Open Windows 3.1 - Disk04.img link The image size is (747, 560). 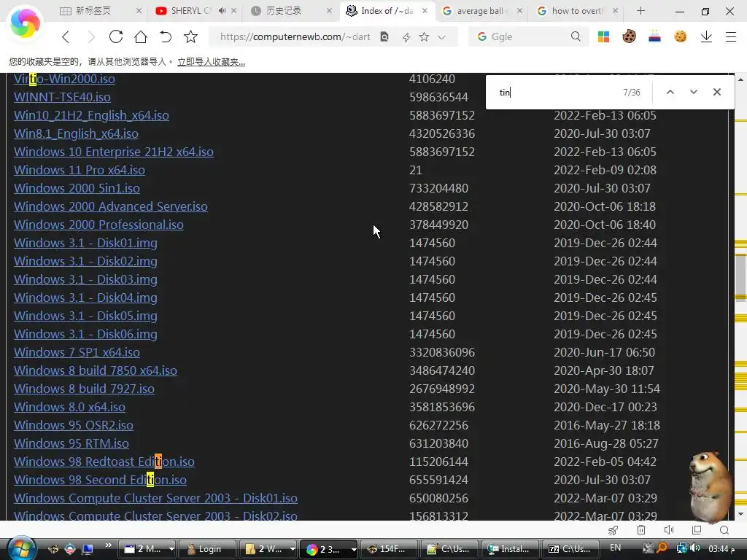click(85, 297)
